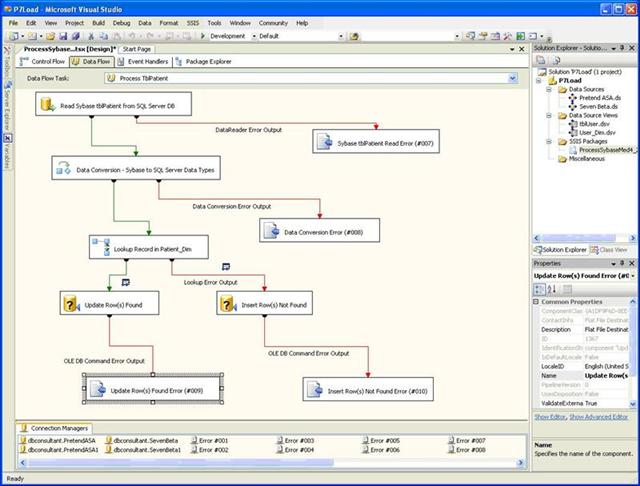Click the Show Advanced Editor link
Viewport: 640px width, 486px height.
coord(598,417)
